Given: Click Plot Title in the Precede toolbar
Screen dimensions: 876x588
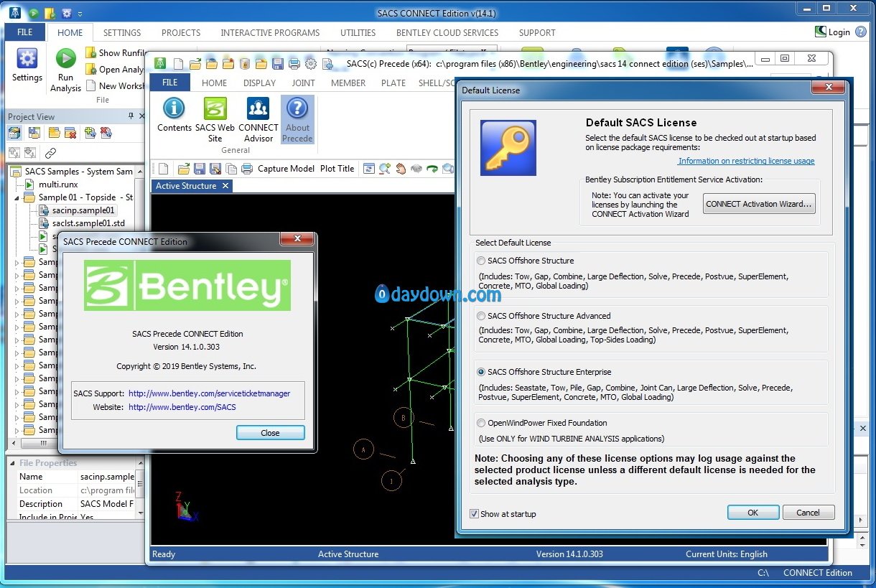Looking at the screenshot, I should (x=337, y=169).
